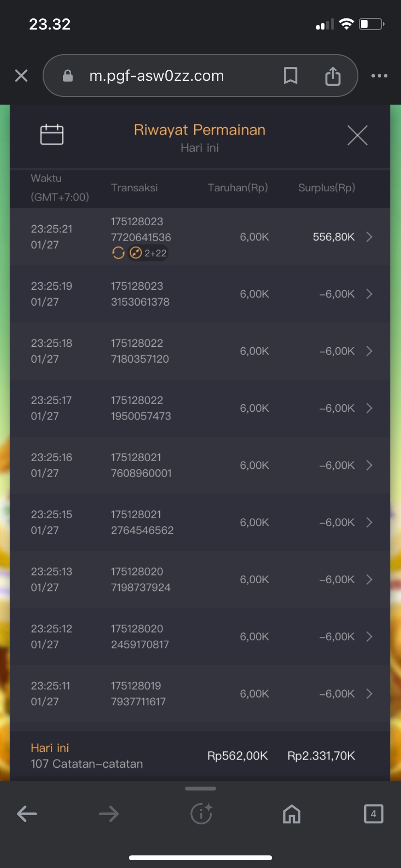Tap the bookmark icon in address bar
Viewport: 401px width, 868px height.
(x=290, y=76)
